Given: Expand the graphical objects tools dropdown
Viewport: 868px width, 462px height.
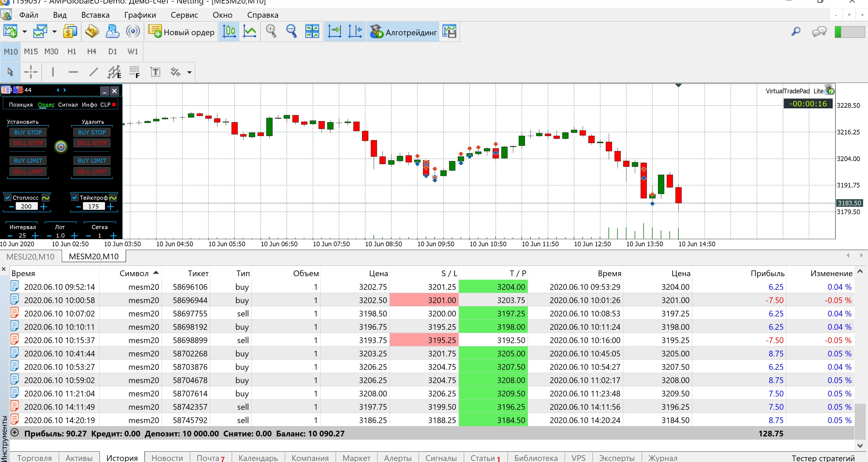Looking at the screenshot, I should pos(189,72).
